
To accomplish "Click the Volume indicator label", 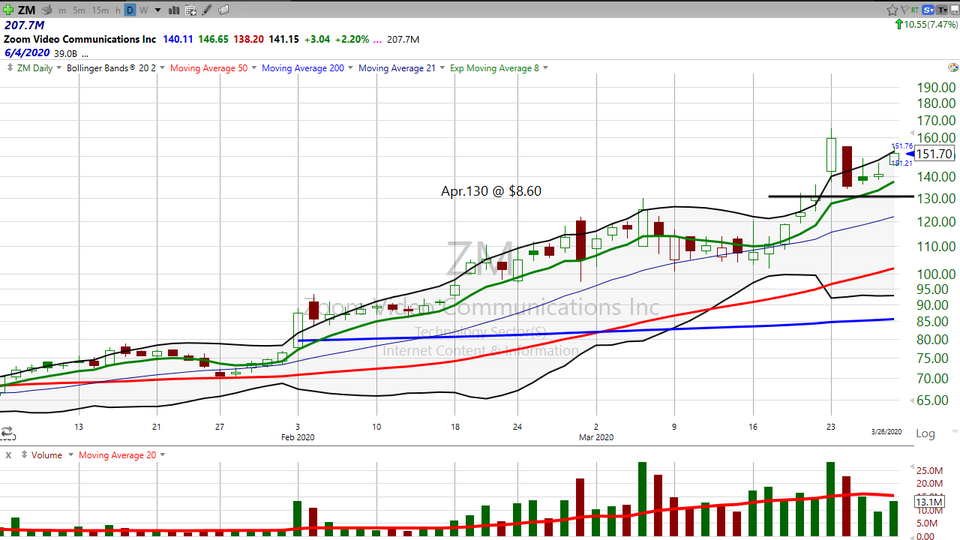I will [47, 455].
